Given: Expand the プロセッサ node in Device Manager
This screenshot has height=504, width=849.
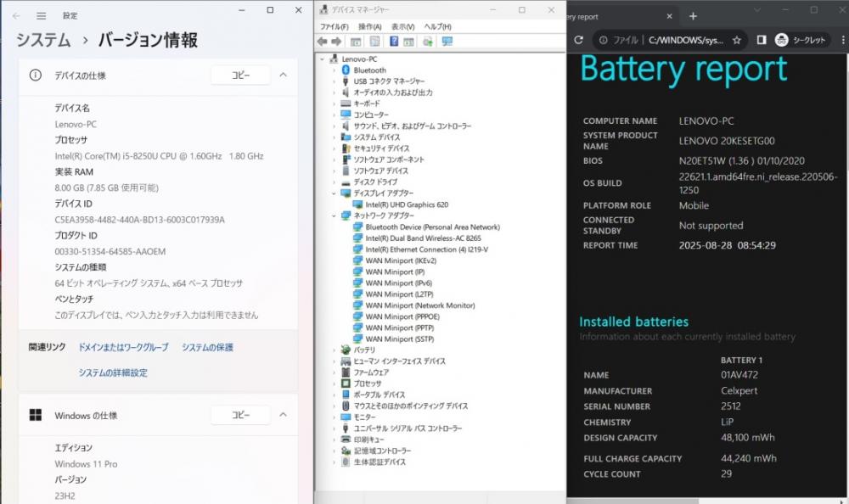Looking at the screenshot, I should point(334,384).
